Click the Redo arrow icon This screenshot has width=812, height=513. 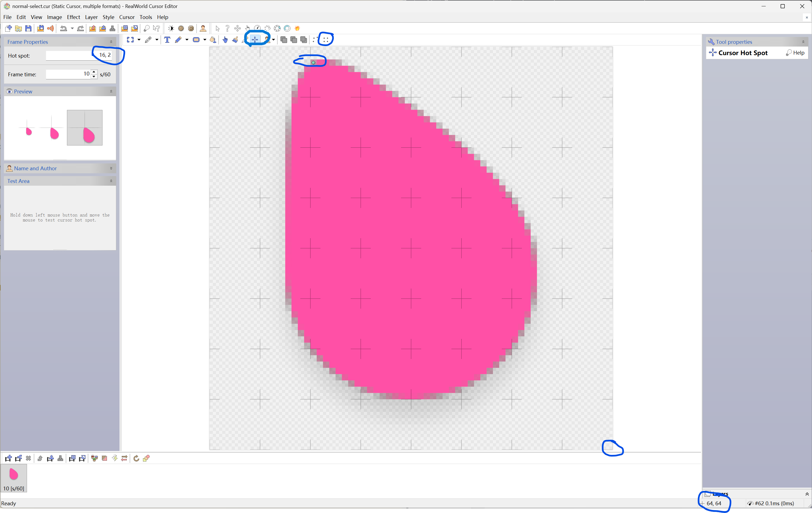pos(80,29)
